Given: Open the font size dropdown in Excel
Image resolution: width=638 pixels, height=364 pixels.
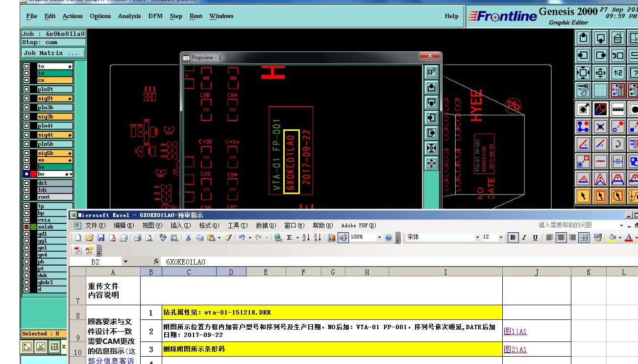Looking at the screenshot, I should pos(501,238).
